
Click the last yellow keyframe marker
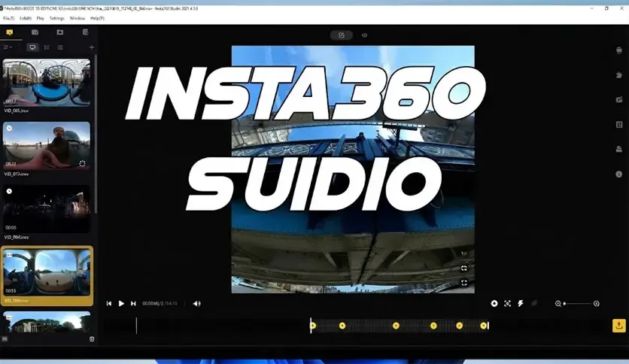point(483,326)
